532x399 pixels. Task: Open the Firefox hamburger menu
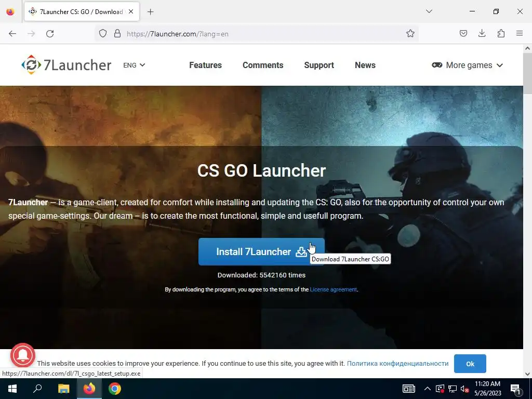[x=520, y=33]
